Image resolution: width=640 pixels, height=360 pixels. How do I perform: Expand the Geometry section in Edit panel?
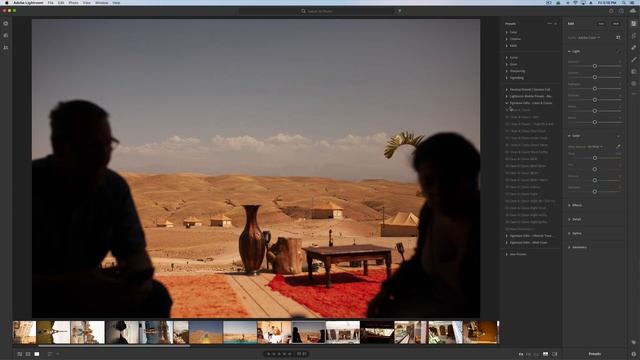(x=578, y=247)
